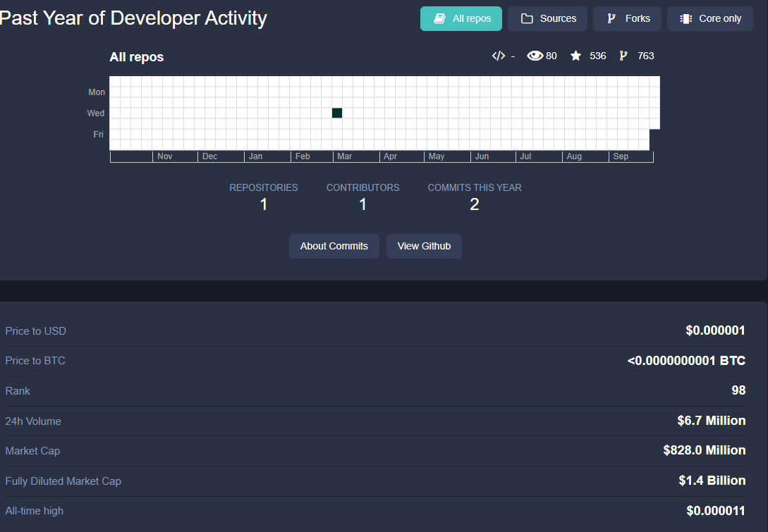Click the 24h Volume label
Image resolution: width=768 pixels, height=532 pixels.
pos(33,421)
